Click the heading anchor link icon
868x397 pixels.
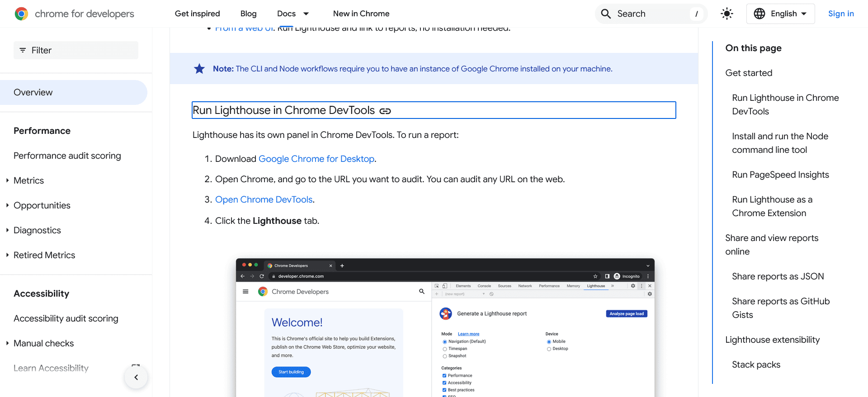click(385, 111)
